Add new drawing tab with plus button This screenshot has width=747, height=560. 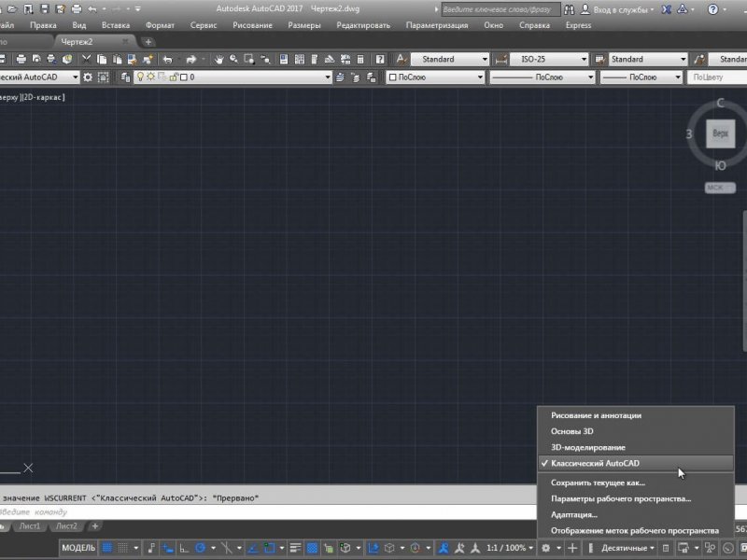148,42
